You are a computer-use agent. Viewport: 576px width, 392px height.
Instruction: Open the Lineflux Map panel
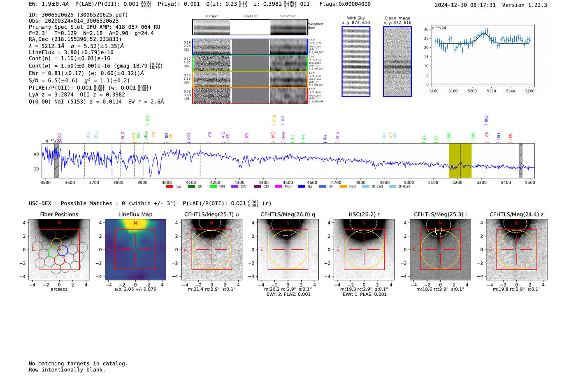point(135,250)
